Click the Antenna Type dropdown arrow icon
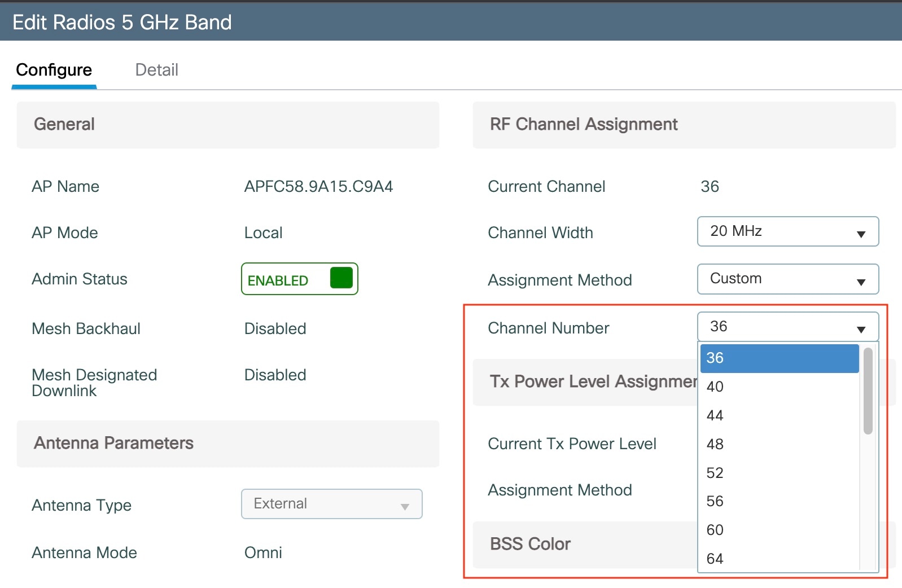Image resolution: width=902 pixels, height=588 pixels. tap(405, 507)
